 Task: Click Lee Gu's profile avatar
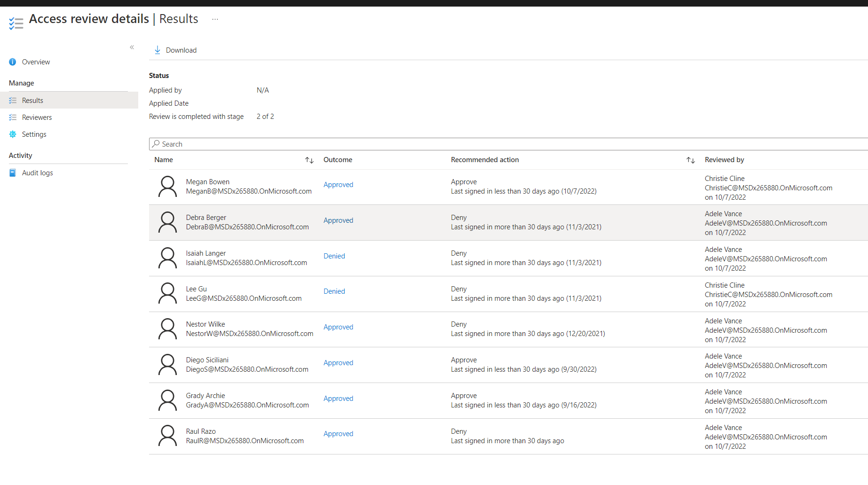click(x=167, y=293)
